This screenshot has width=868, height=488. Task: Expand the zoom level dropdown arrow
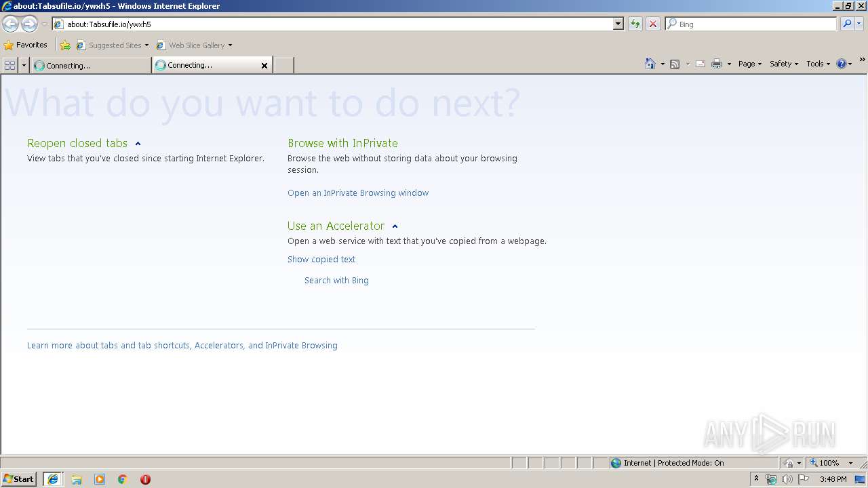[x=850, y=463]
